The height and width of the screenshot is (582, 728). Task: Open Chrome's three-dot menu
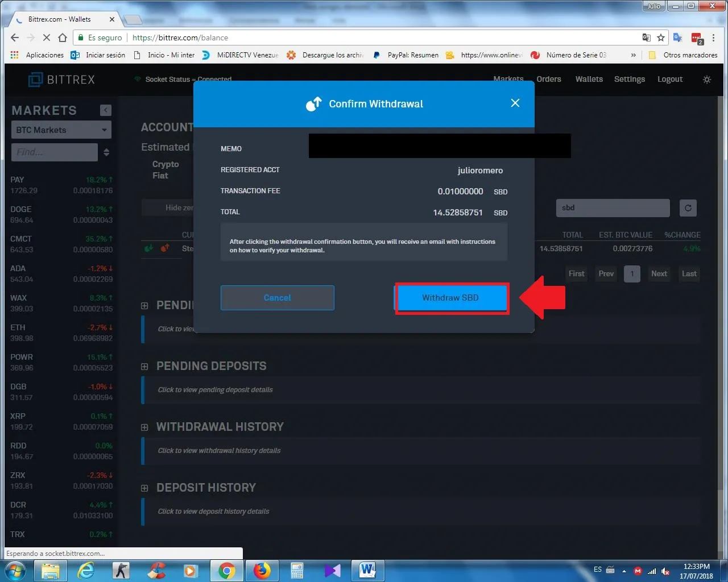(x=713, y=38)
